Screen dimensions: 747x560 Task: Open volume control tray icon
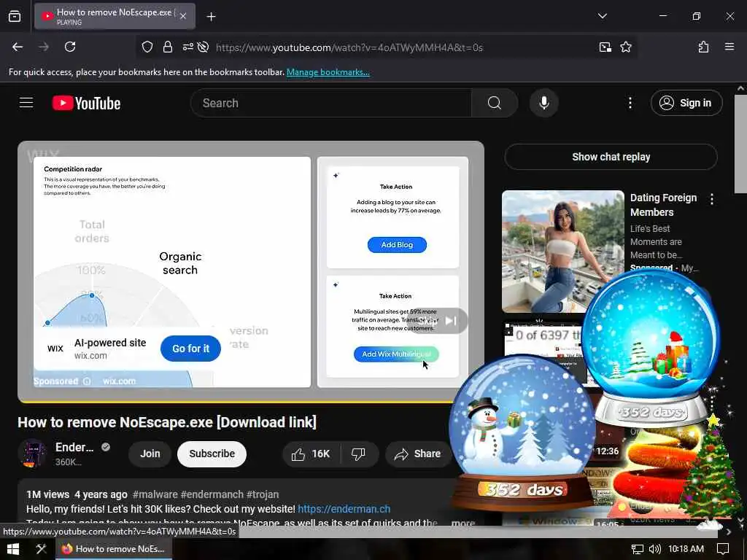(x=654, y=549)
